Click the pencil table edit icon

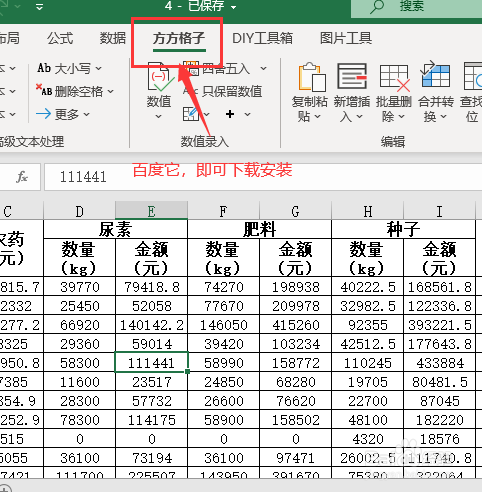coord(191,114)
